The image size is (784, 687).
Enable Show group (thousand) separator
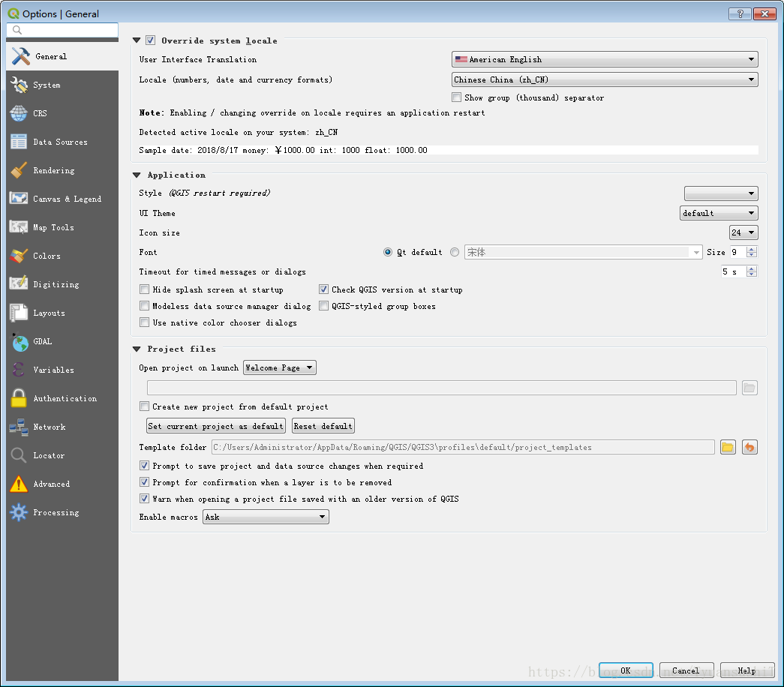click(x=456, y=97)
